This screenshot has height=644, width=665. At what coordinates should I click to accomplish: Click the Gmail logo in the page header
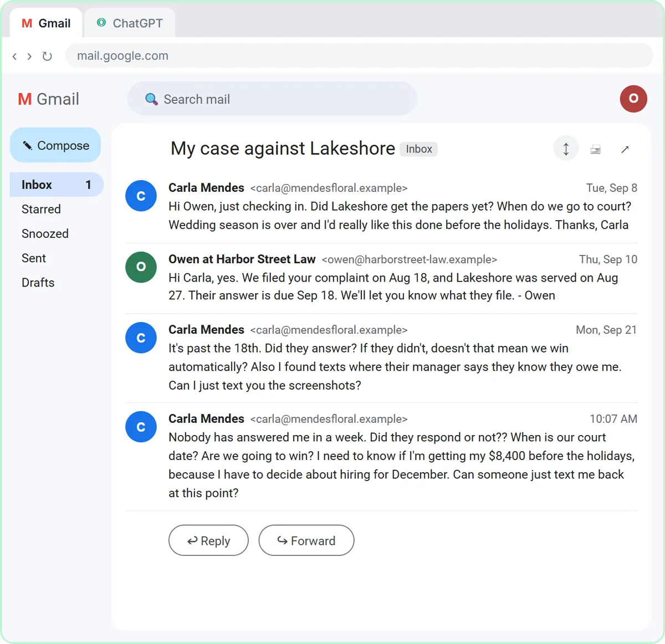click(49, 99)
